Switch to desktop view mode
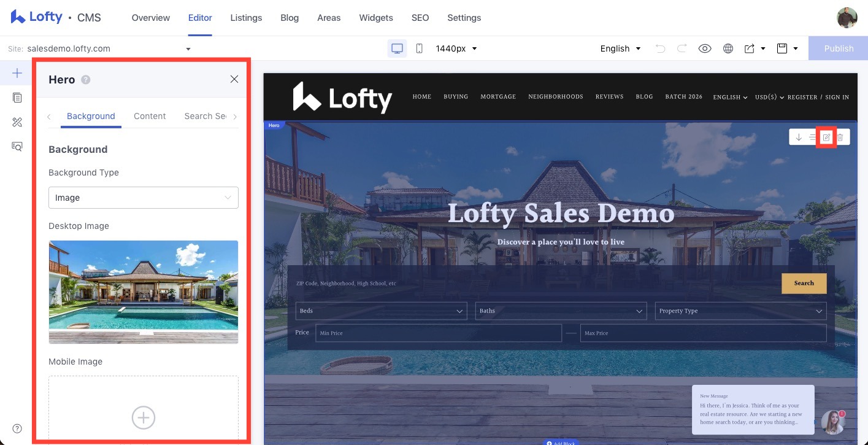The image size is (868, 445). (397, 48)
